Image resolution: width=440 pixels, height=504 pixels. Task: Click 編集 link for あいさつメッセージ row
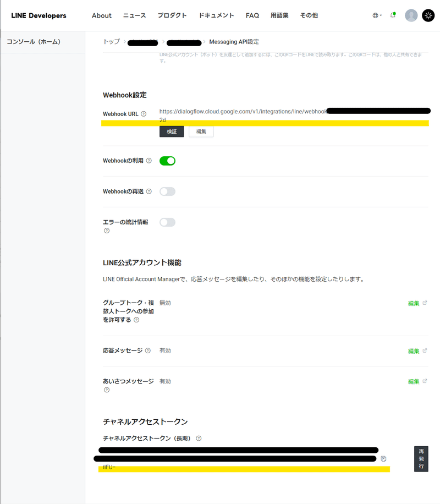click(414, 381)
